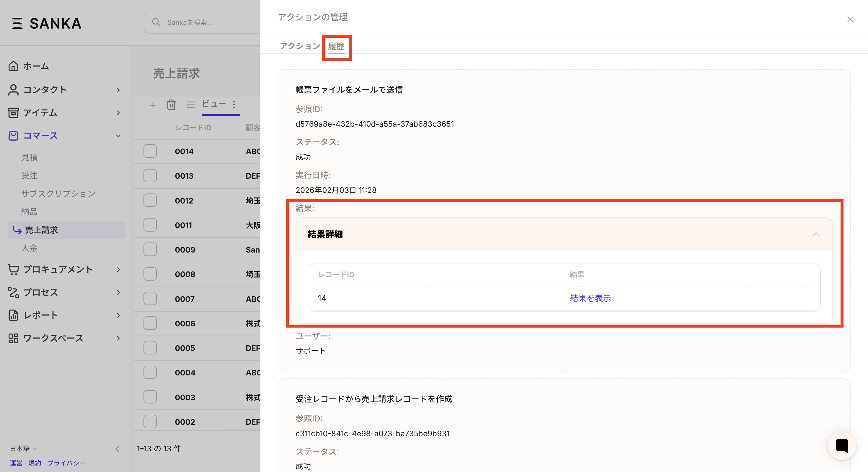Click the 結果を表示 link

click(590, 298)
